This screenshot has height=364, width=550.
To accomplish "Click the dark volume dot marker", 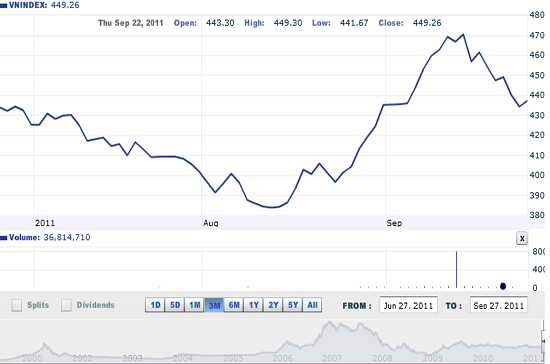I will 503,286.
